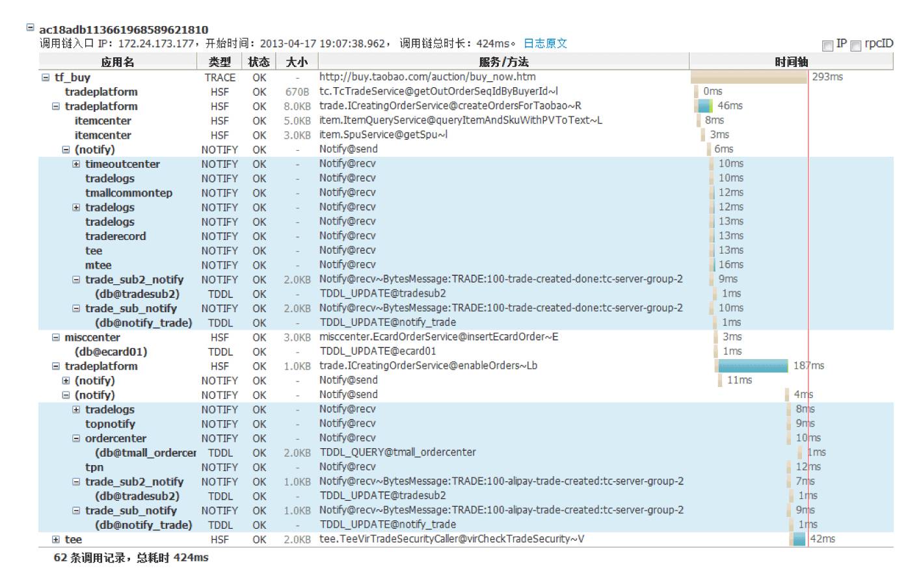Screen dimensions: 921x588
Task: Expand the timeoutcenter node
Action: coord(76,164)
